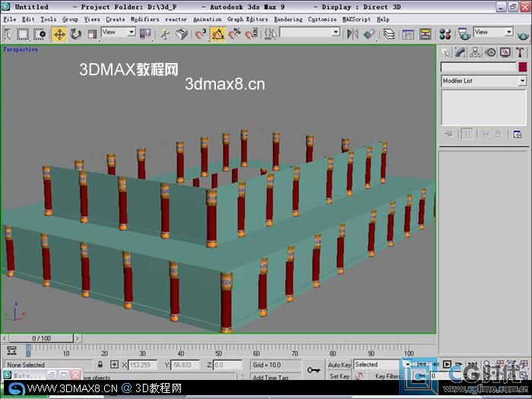Viewport: 532px width, 399px height.
Task: Click the time slider 0/100 handle
Action: pyautogui.click(x=41, y=338)
